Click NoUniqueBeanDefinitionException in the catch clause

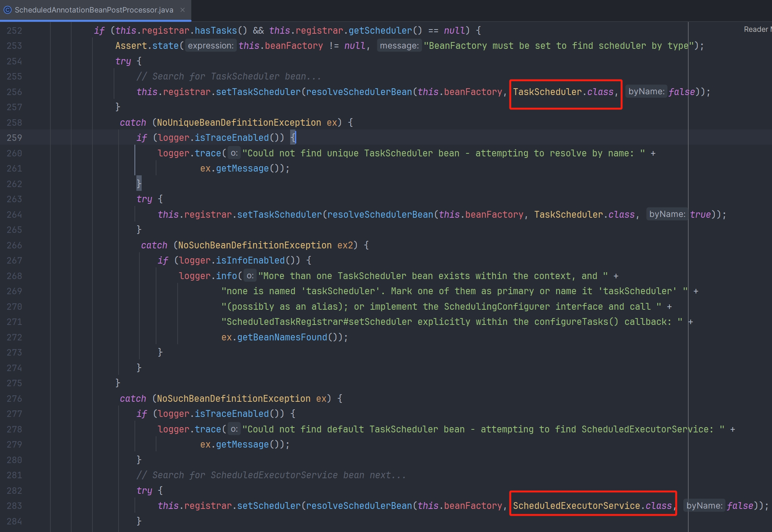(x=239, y=123)
